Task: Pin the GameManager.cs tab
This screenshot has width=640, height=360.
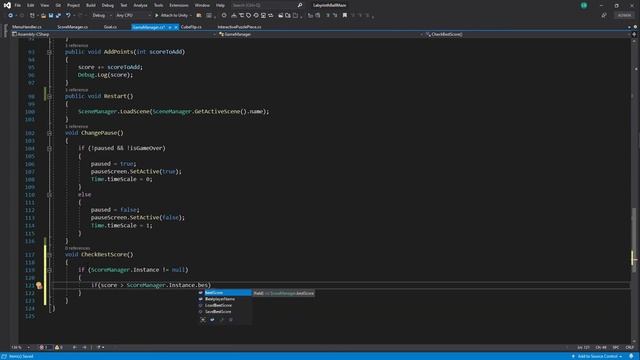Action: (170, 27)
